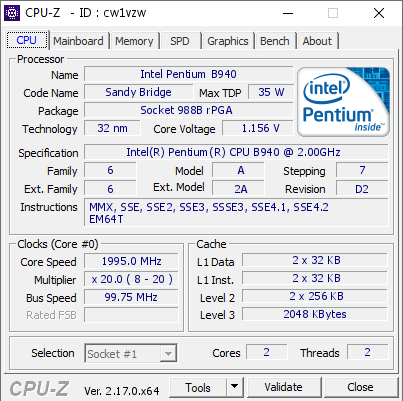Click the Instructions field listing MMX, SSE
Image resolution: width=403 pixels, height=401 pixels.
pyautogui.click(x=236, y=213)
